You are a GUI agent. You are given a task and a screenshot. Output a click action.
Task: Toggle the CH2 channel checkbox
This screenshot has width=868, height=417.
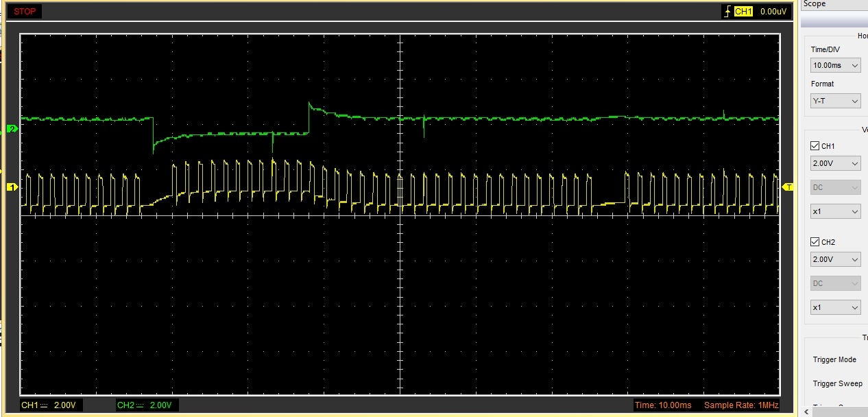[x=815, y=242]
